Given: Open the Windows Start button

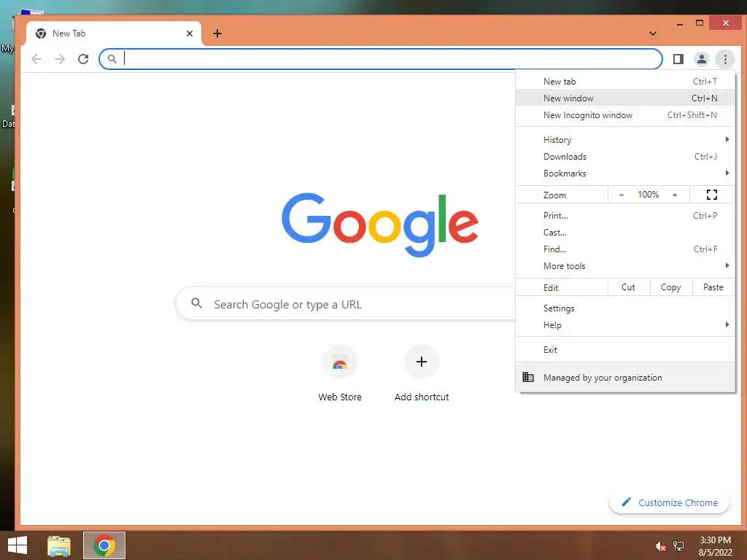Looking at the screenshot, I should click(x=18, y=545).
